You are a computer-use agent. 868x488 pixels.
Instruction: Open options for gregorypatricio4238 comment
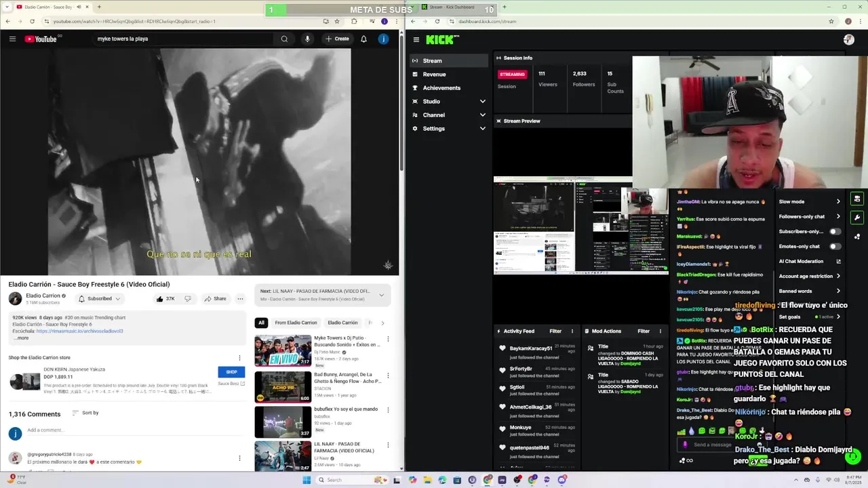(239, 458)
